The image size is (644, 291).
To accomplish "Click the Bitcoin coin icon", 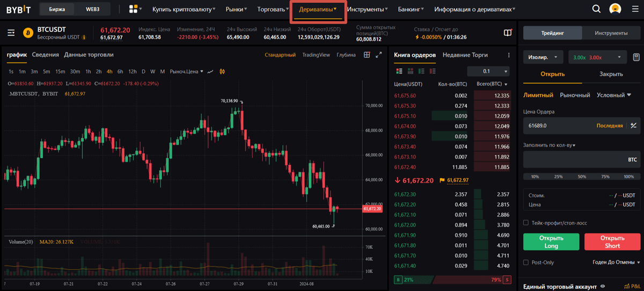I will [x=28, y=33].
